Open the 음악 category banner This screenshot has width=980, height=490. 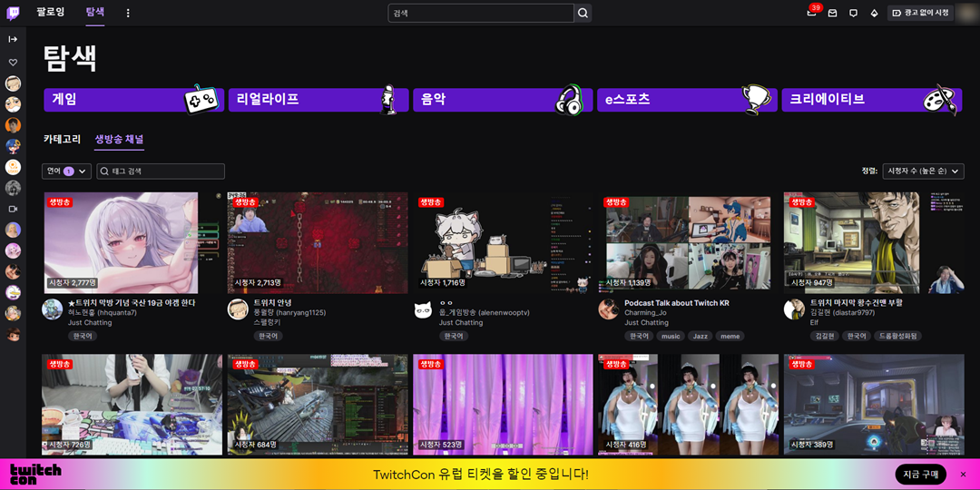click(x=503, y=100)
